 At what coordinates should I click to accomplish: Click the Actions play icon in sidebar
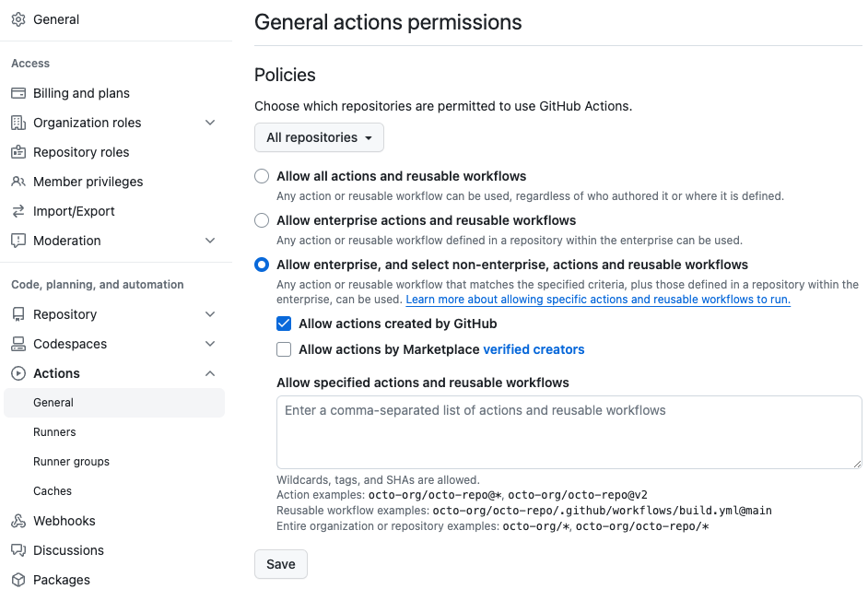pyautogui.click(x=18, y=373)
